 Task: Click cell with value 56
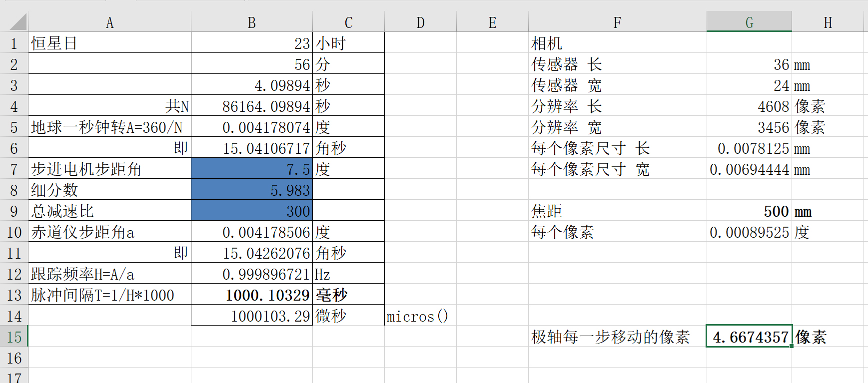(252, 64)
